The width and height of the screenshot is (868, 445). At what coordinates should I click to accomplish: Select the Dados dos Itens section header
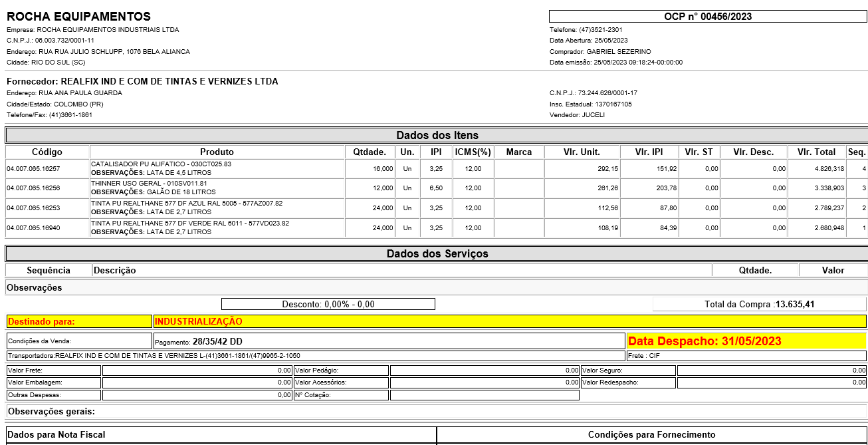tap(437, 135)
